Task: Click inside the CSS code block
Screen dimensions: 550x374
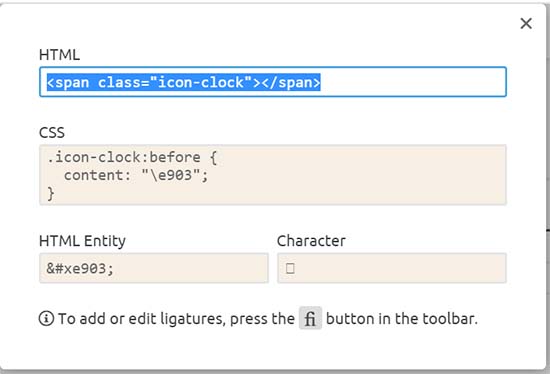Action: 273,175
